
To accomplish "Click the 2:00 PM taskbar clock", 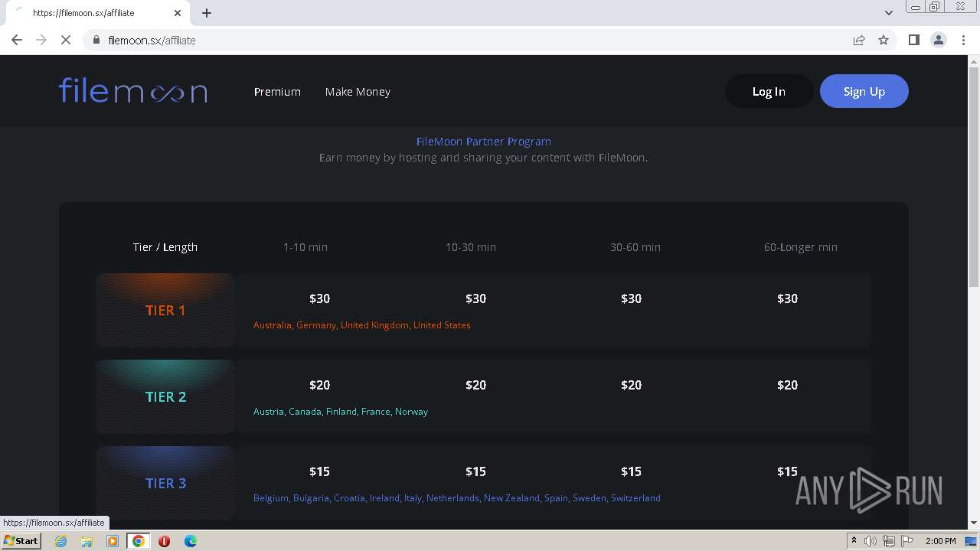I will (940, 541).
